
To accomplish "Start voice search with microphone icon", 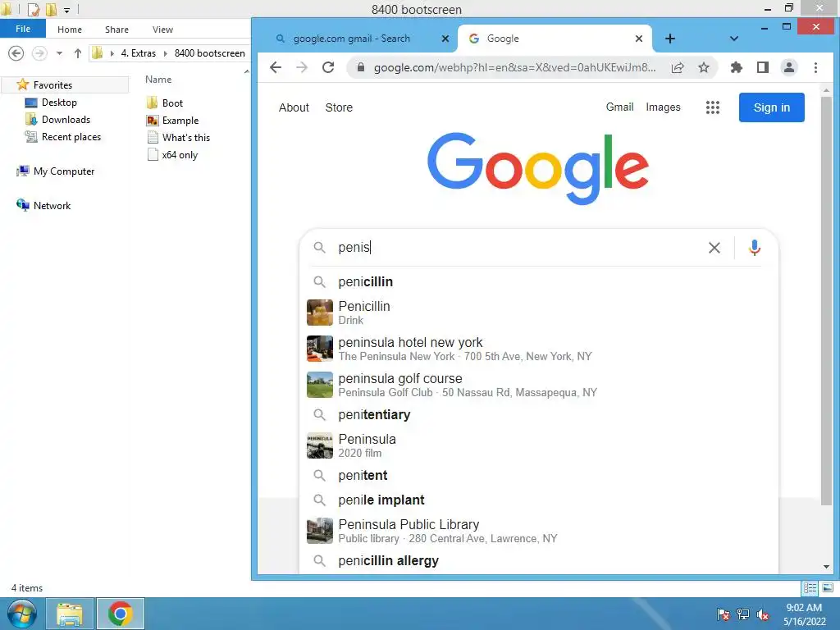I will (x=755, y=248).
